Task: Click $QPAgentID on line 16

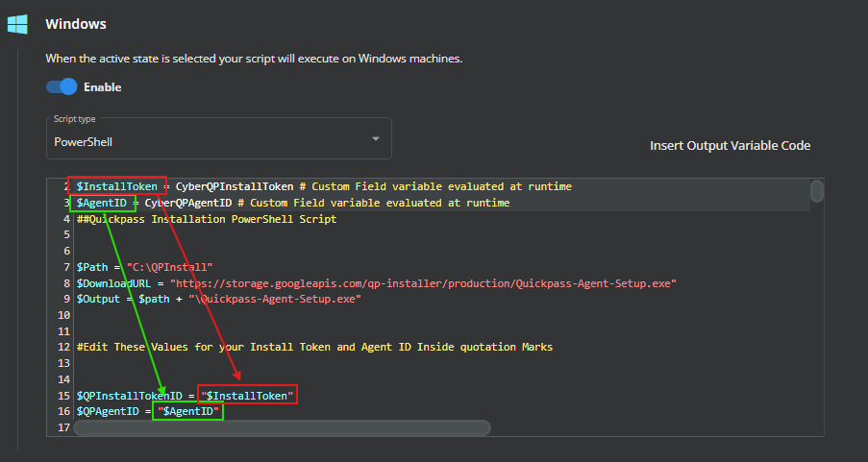Action: [108, 412]
